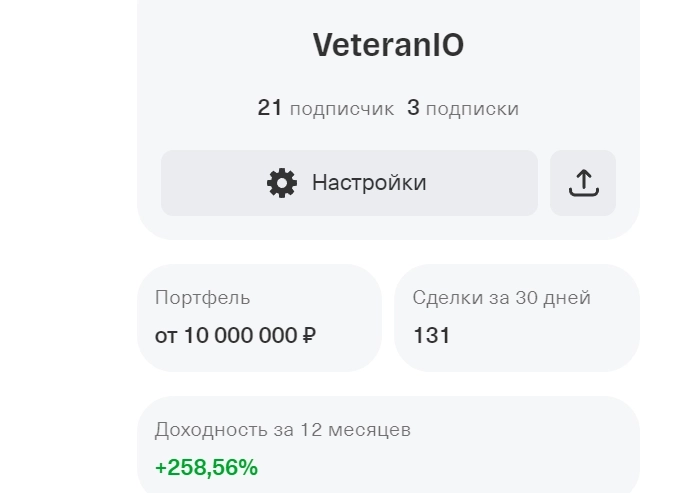The image size is (690, 493).
Task: Click the portfolio value от 10 000 000 ₽
Action: click(x=235, y=335)
